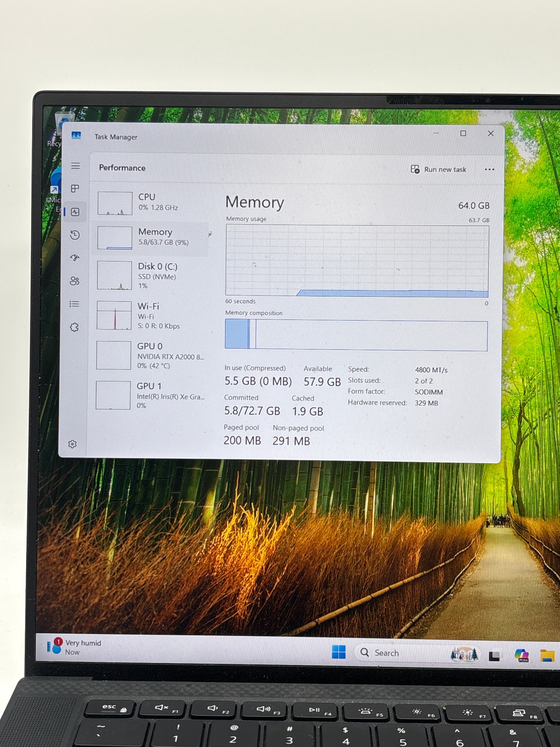
Task: Click the Performance page heading
Action: click(x=122, y=168)
